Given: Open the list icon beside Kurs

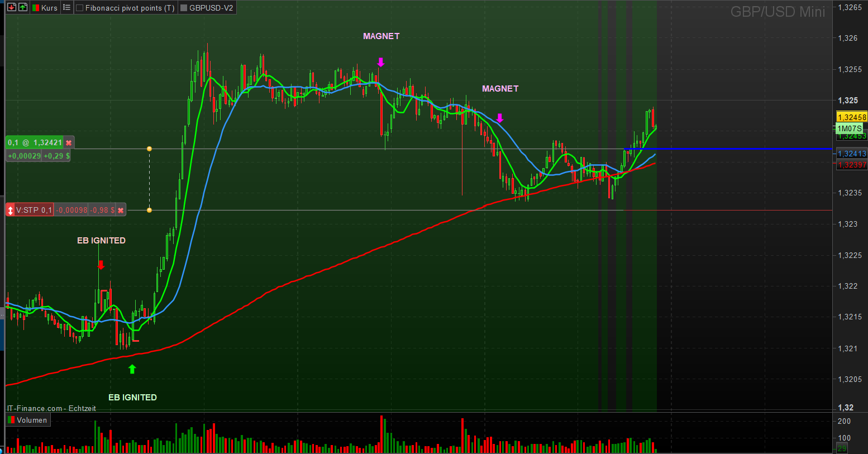Looking at the screenshot, I should click(67, 7).
